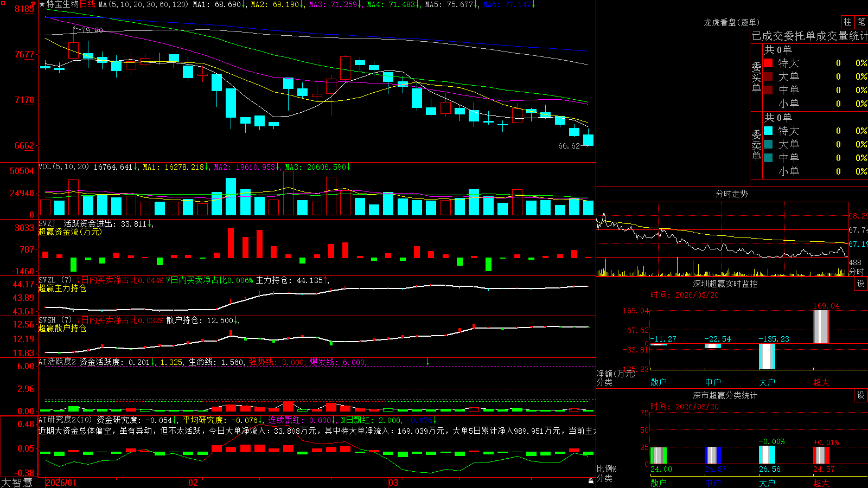Screen dimensions: 868x488
Task: Click the lock icon at the timeline's right end
Action: tap(591, 481)
